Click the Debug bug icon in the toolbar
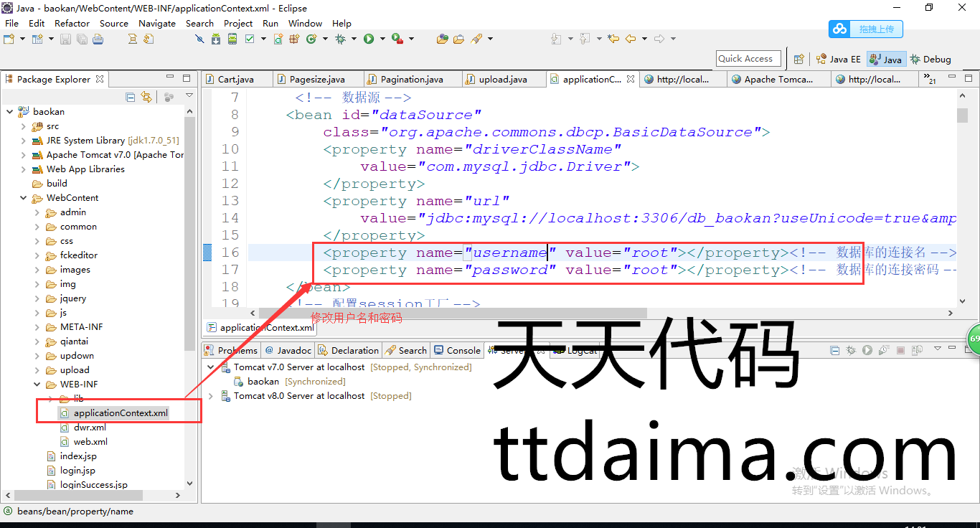 340,39
